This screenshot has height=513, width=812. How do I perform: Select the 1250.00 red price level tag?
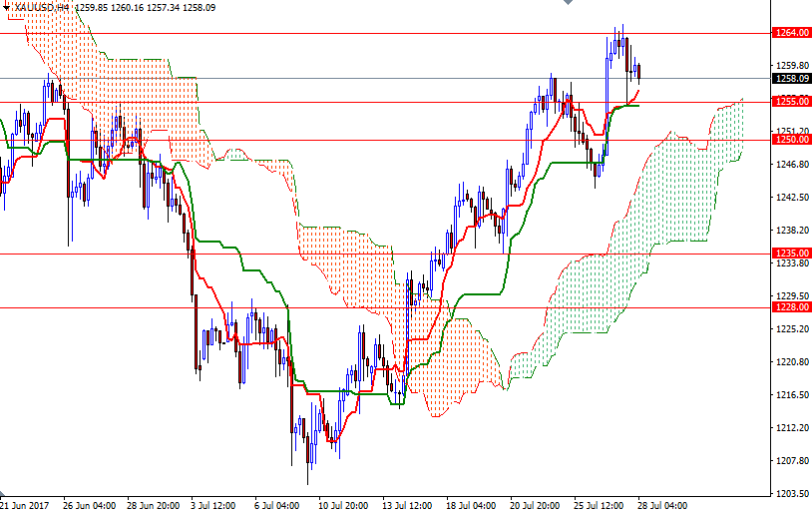click(791, 140)
